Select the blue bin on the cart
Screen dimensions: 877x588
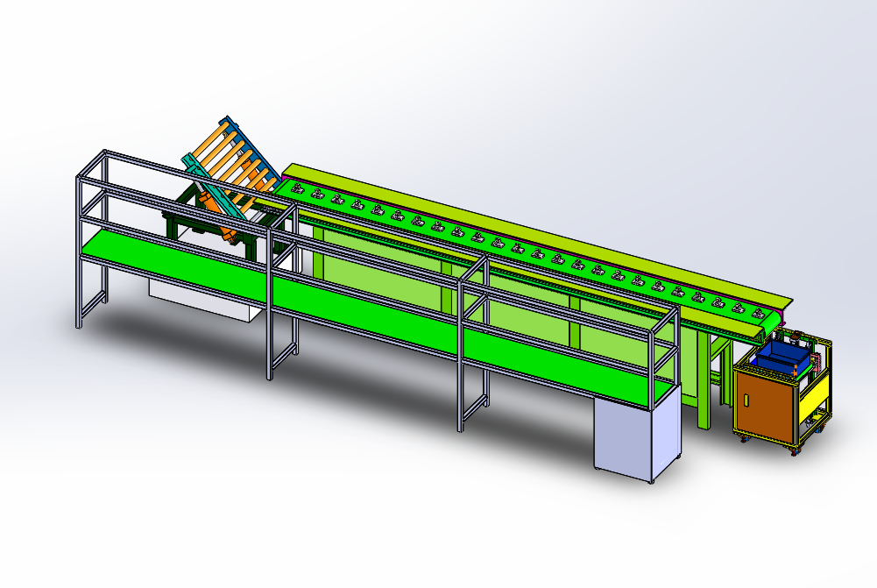[x=783, y=357]
